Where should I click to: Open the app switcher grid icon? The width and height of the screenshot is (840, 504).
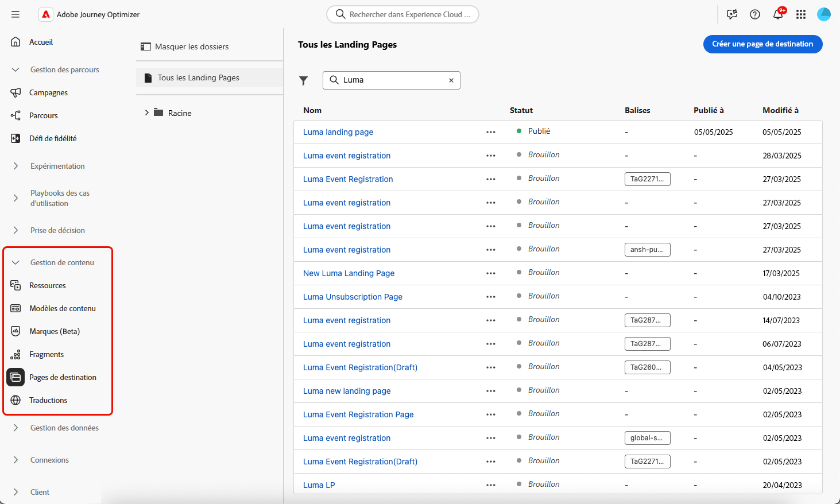click(x=801, y=14)
